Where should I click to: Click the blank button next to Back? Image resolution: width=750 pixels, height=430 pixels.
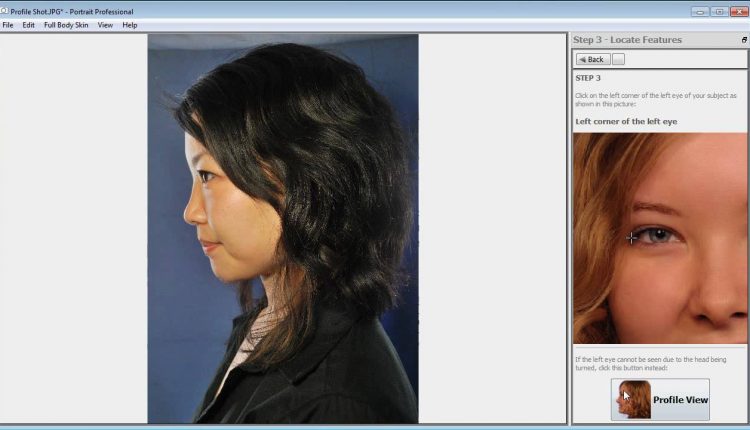[618, 59]
